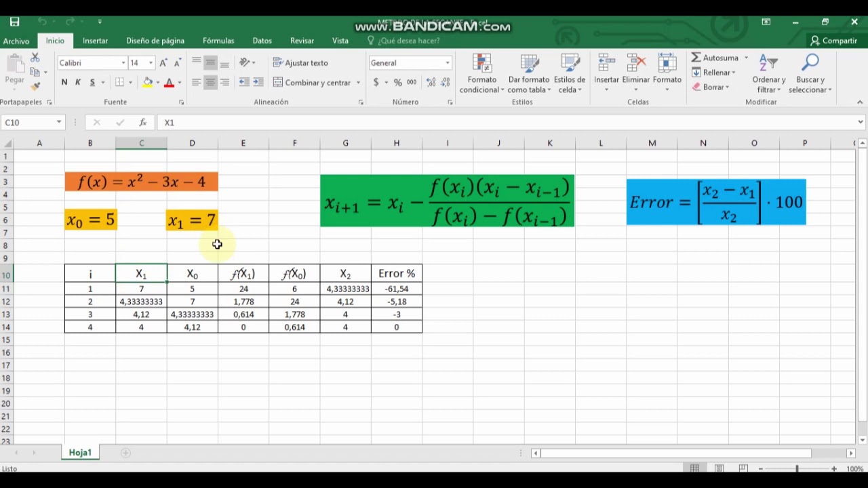Increase font size with the large A icon

click(x=163, y=63)
